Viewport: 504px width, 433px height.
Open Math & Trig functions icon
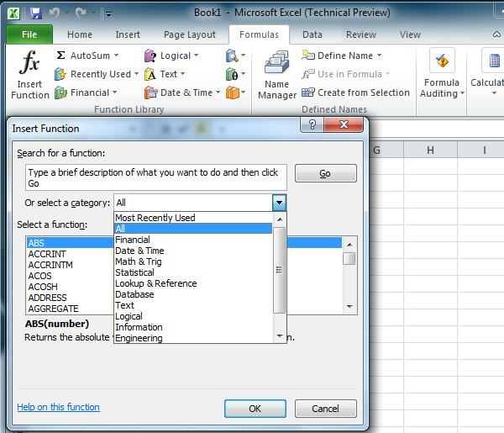pos(232,74)
